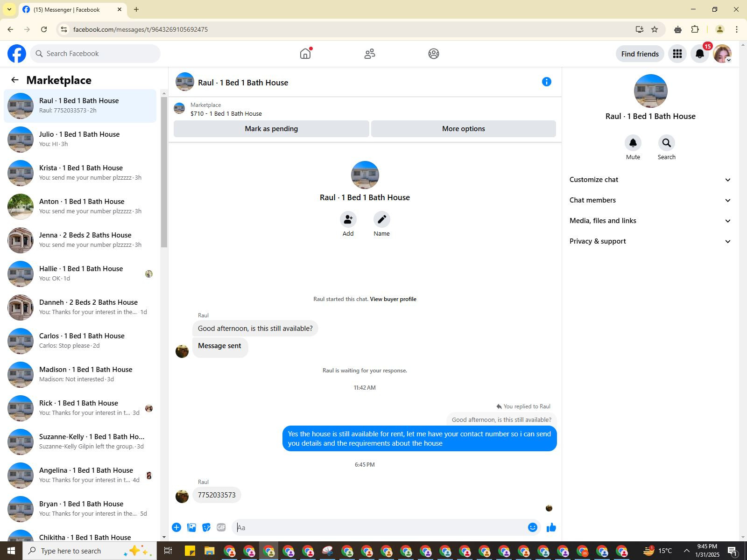Open Danneh 2 Beds 2 Baths House chat
This screenshot has height=560, width=747.
pos(80,307)
